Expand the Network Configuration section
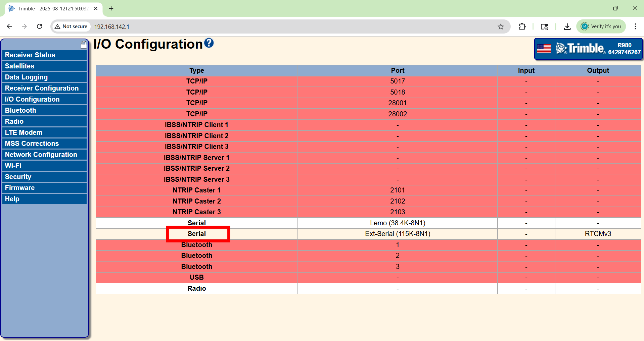This screenshot has height=341, width=644. pyautogui.click(x=41, y=155)
